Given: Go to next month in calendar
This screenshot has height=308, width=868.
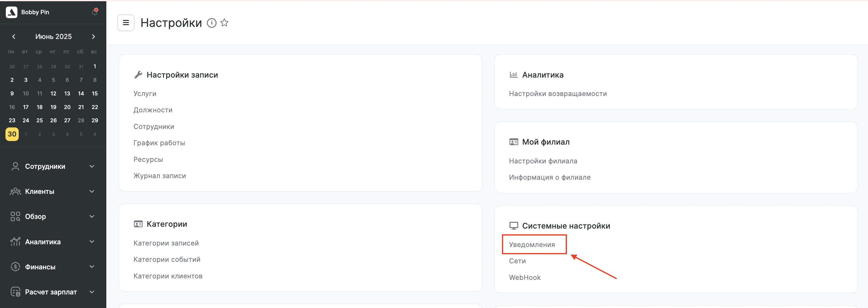Looking at the screenshot, I should (x=93, y=37).
